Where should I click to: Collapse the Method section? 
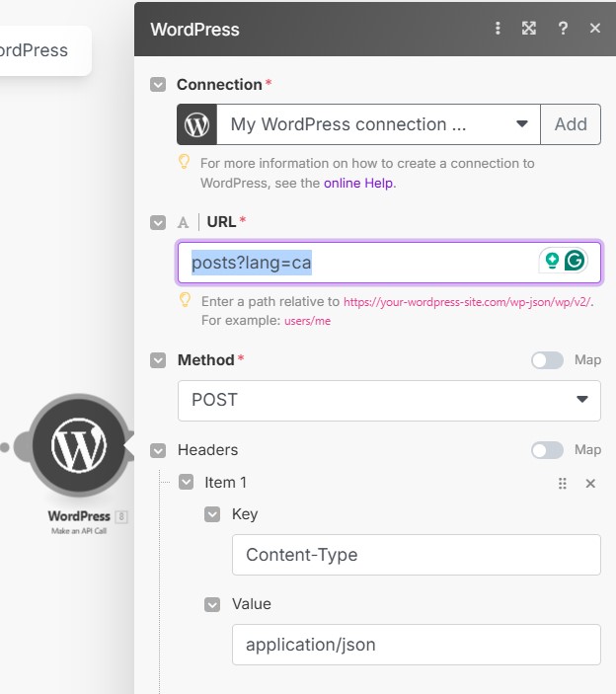[x=158, y=360]
